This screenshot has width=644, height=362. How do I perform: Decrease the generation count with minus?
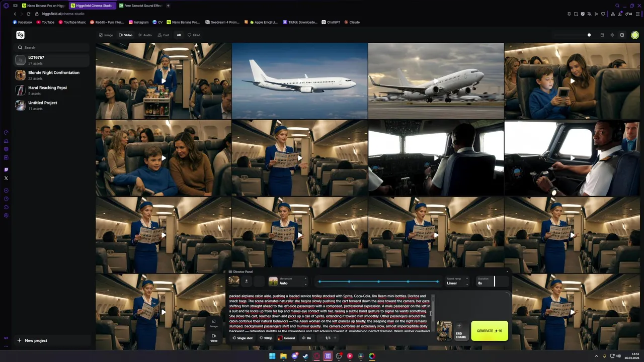click(321, 338)
